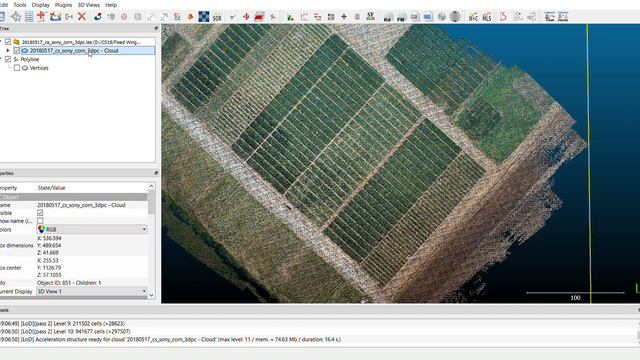
Task: Toggle the Polyline checkbox in tree
Action: pos(8,59)
